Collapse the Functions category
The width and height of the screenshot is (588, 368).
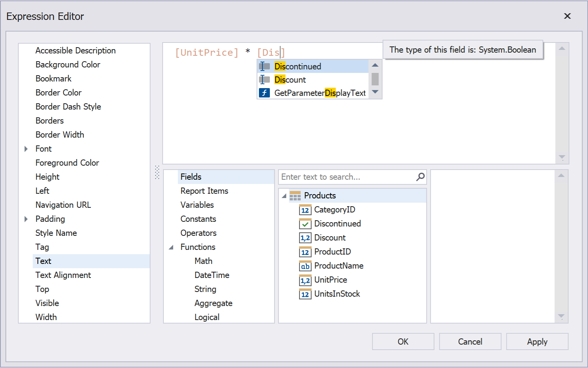(171, 247)
